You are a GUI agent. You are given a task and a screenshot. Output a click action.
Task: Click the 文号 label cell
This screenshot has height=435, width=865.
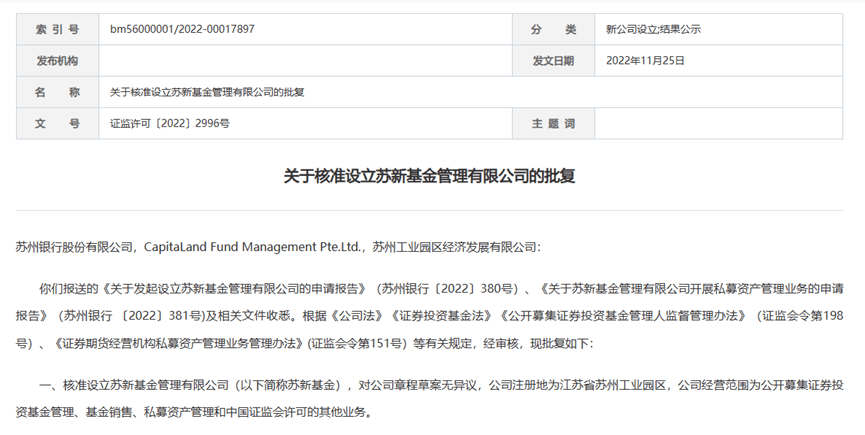point(57,123)
